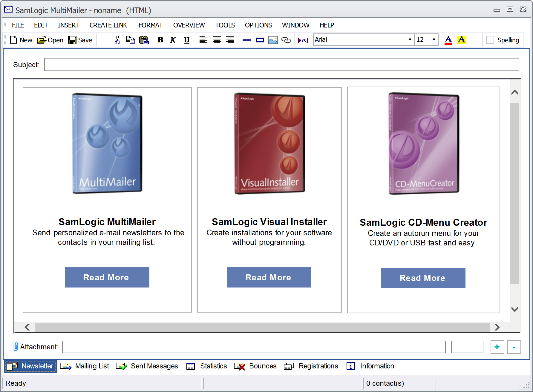Switch to the Statistics tab

[x=206, y=366]
